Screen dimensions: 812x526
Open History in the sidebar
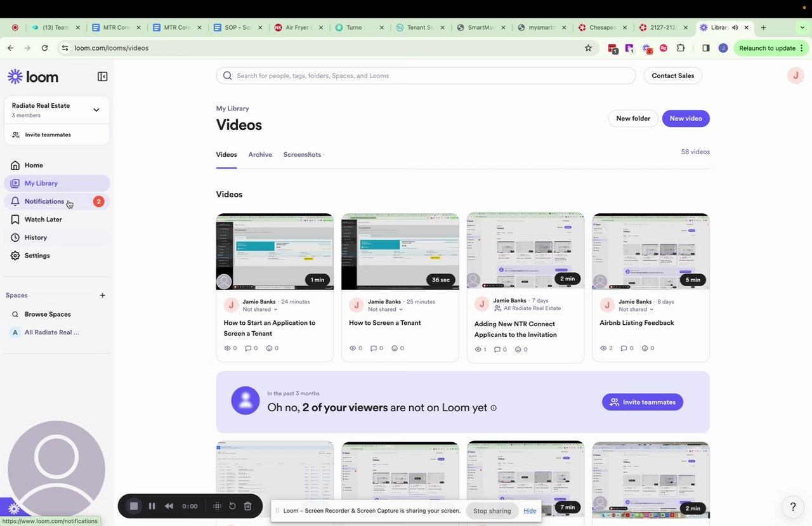point(57,237)
